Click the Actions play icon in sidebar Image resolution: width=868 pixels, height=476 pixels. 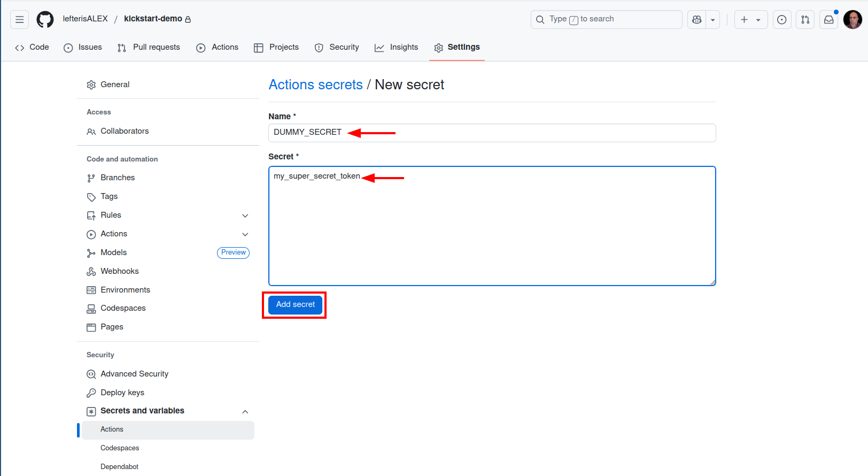(x=91, y=234)
